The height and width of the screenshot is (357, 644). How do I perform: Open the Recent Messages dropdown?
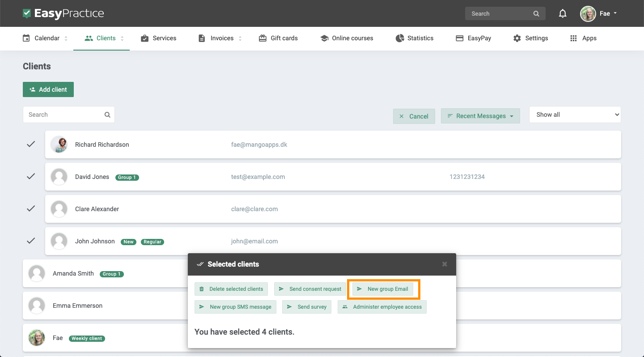pyautogui.click(x=480, y=115)
